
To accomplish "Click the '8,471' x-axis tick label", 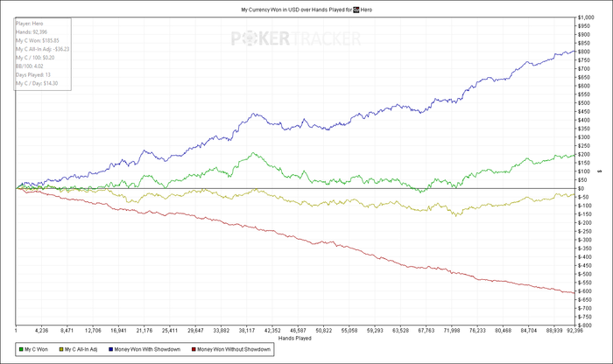I will [67, 331].
